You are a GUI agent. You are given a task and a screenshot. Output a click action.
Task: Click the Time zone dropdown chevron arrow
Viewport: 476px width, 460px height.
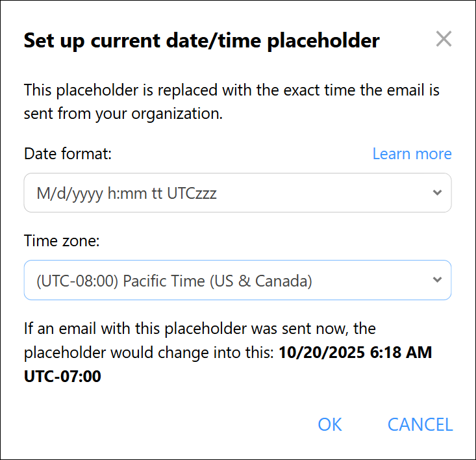click(x=437, y=280)
